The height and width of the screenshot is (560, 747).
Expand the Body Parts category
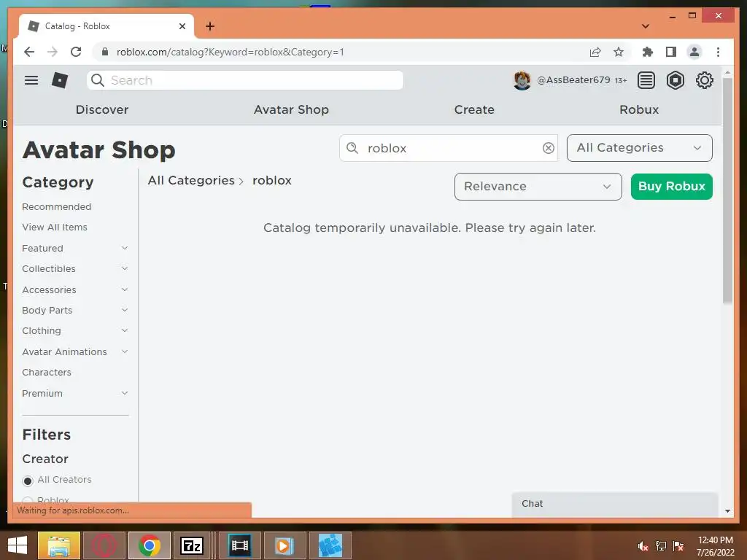(x=124, y=310)
